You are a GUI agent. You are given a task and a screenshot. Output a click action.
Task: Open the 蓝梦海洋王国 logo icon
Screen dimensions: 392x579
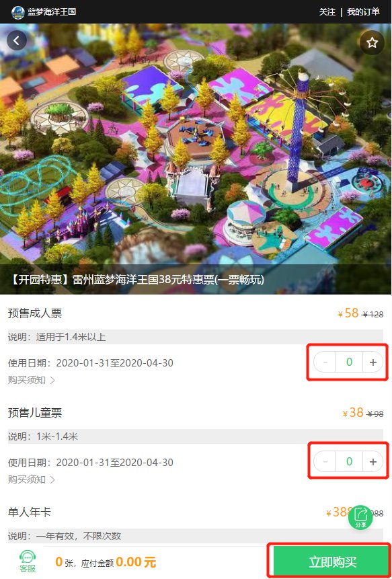(x=17, y=12)
